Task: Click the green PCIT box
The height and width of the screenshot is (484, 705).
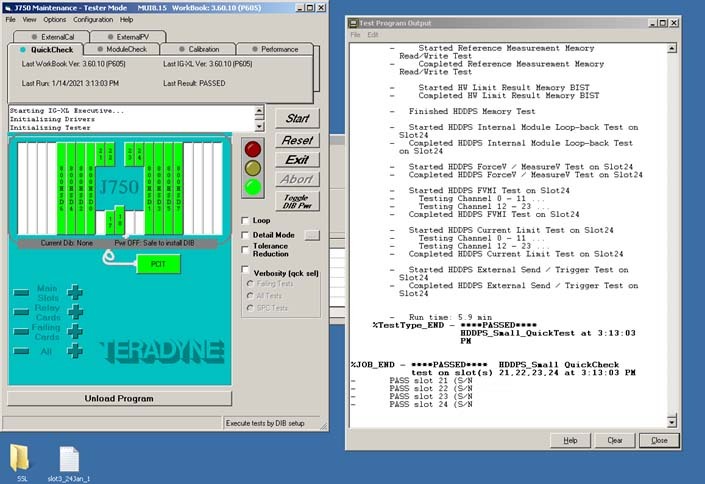Action: pos(158,263)
